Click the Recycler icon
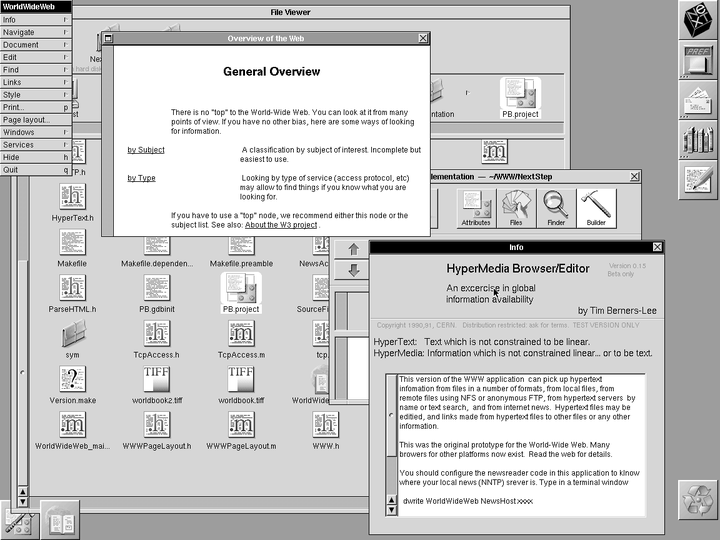The image size is (720, 540). [x=697, y=499]
